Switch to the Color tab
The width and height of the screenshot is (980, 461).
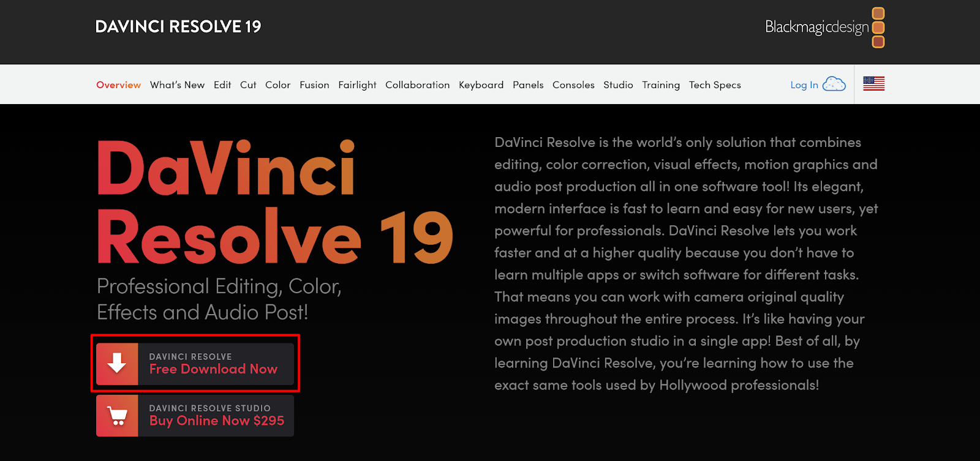click(x=277, y=84)
